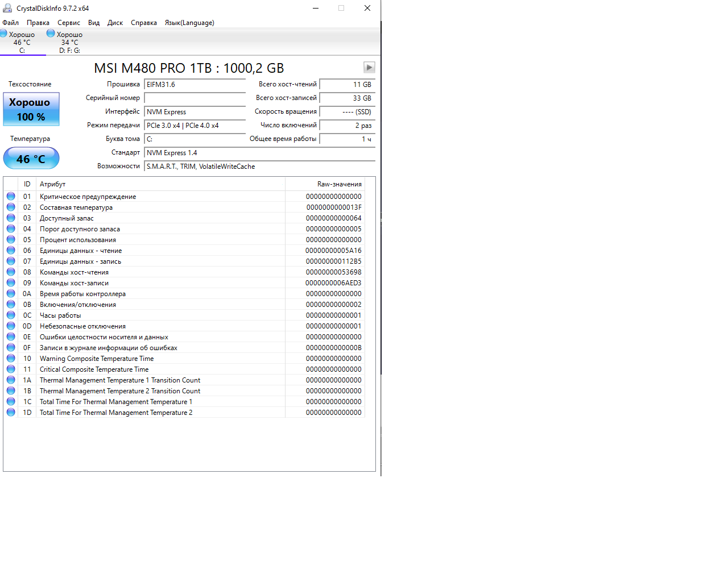Click the next disk arrow button

click(x=369, y=68)
